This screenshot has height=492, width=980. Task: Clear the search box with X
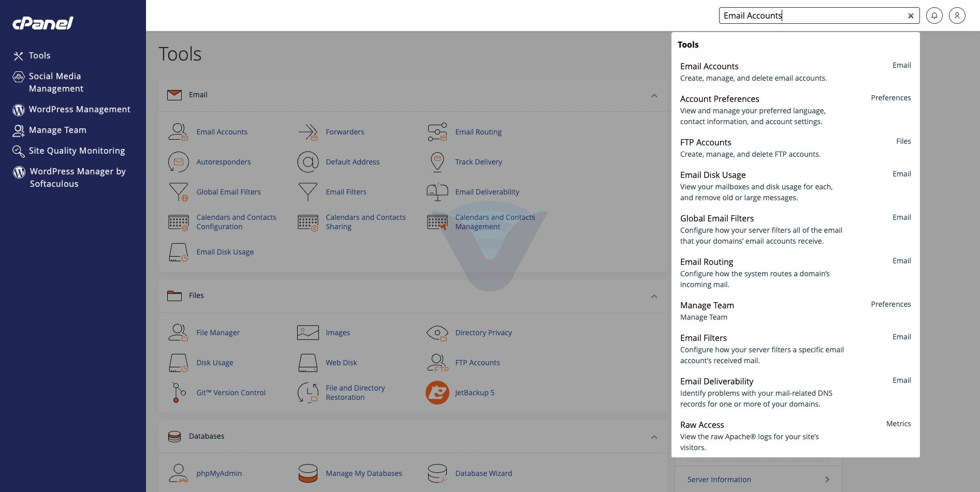[911, 16]
